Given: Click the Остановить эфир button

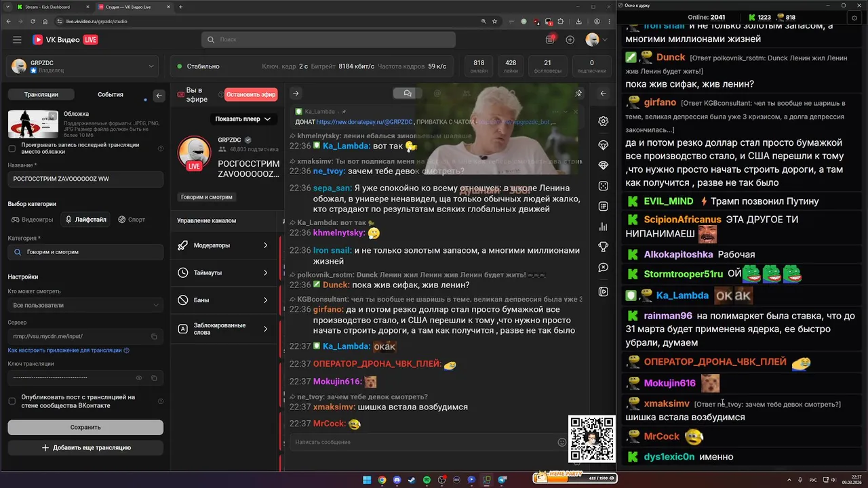Looking at the screenshot, I should [251, 95].
